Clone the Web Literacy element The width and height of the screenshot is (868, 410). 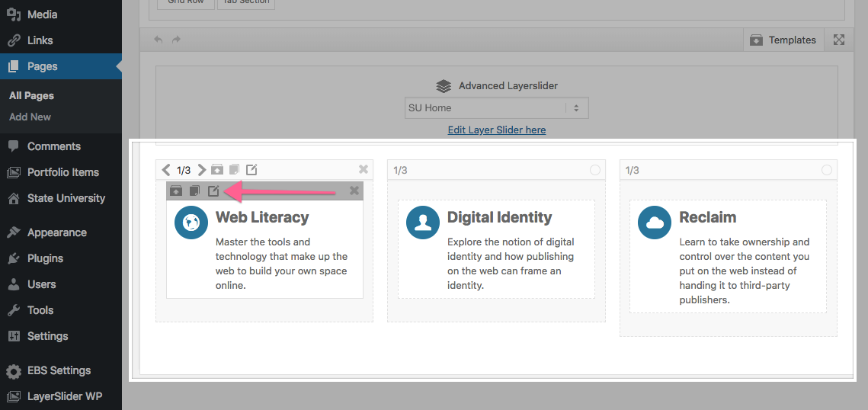tap(194, 191)
